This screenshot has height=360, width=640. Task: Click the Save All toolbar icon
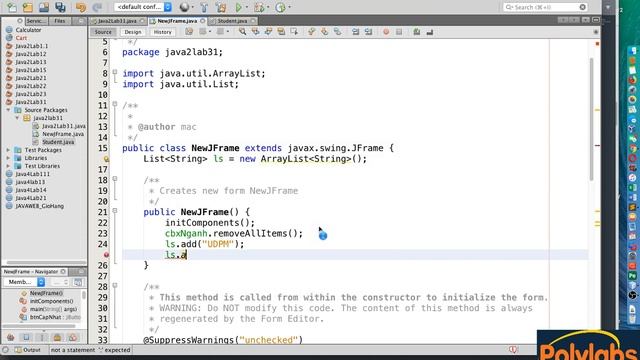(60, 7)
